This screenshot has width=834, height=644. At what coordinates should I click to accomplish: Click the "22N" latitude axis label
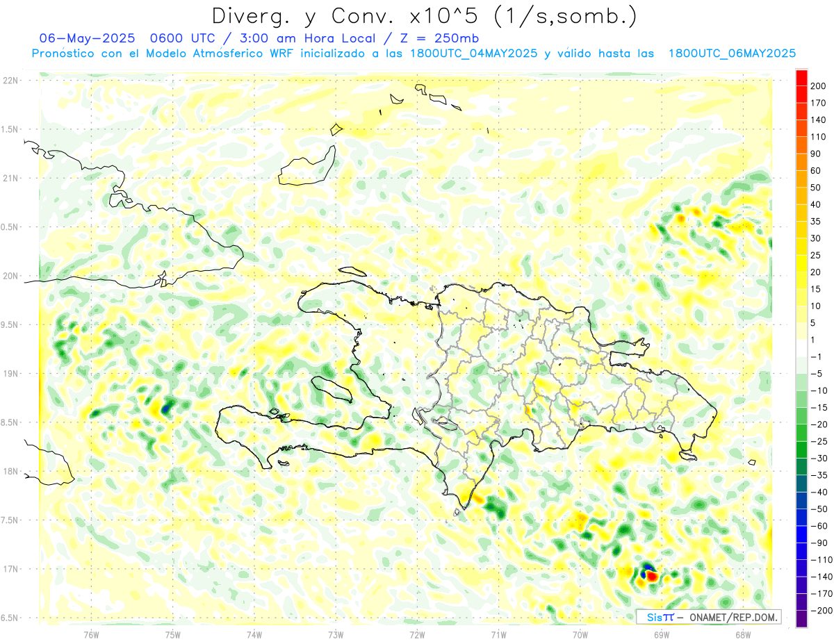(x=10, y=81)
